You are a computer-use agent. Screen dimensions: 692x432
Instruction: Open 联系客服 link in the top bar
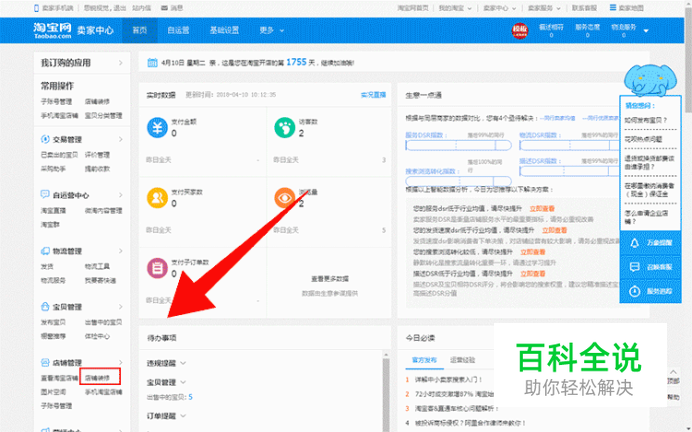coord(584,8)
